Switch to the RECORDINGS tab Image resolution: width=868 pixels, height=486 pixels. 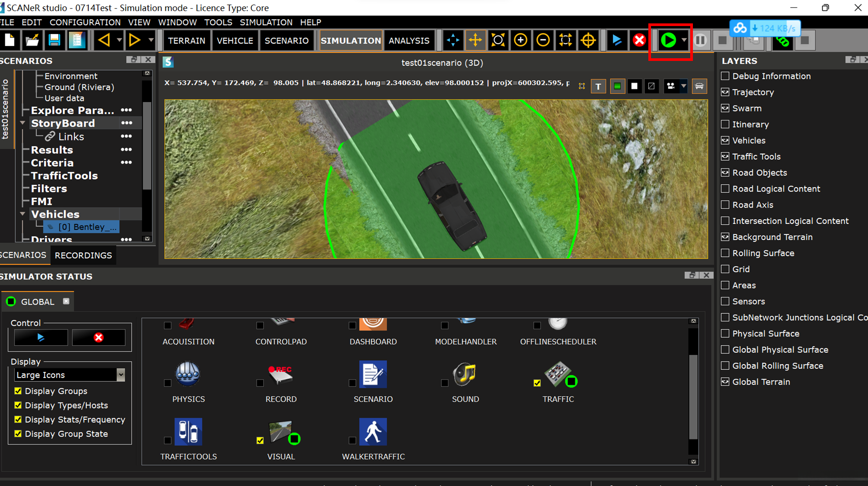(x=83, y=256)
